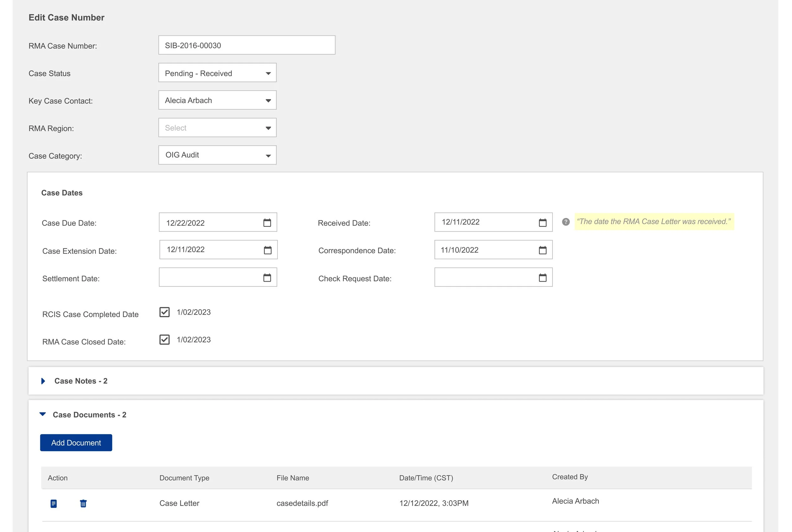Open Case Status dropdown

click(x=217, y=73)
